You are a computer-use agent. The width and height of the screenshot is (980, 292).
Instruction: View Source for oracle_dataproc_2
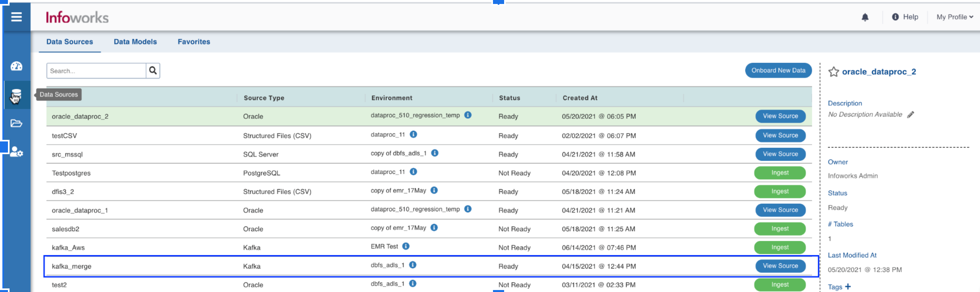tap(780, 116)
